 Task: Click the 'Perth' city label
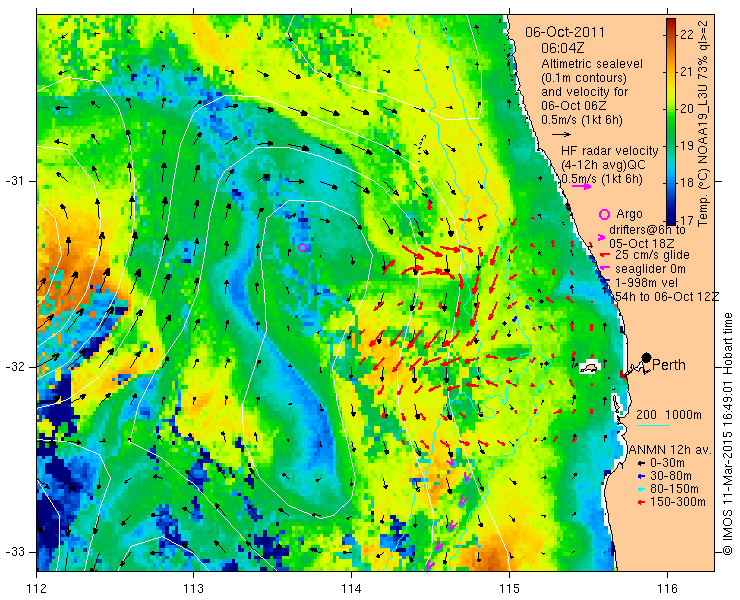(x=669, y=365)
